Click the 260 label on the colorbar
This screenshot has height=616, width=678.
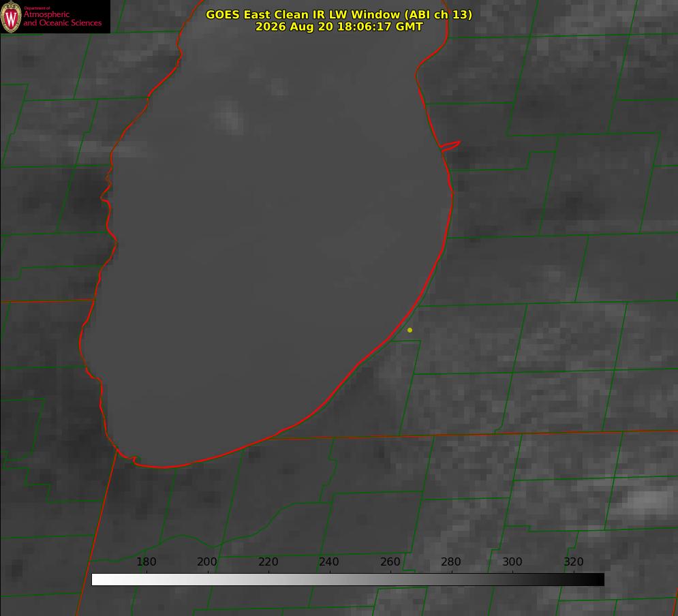[x=390, y=561]
